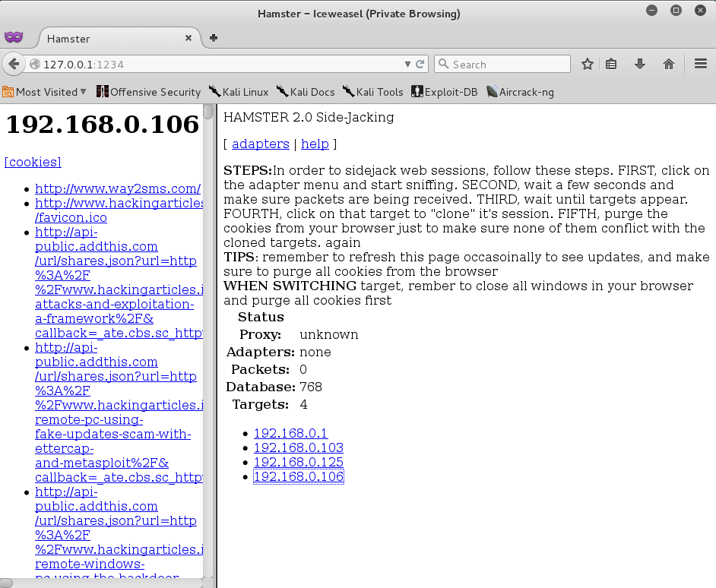Click the globe site identity icon
This screenshot has width=716, height=588.
[x=34, y=65]
